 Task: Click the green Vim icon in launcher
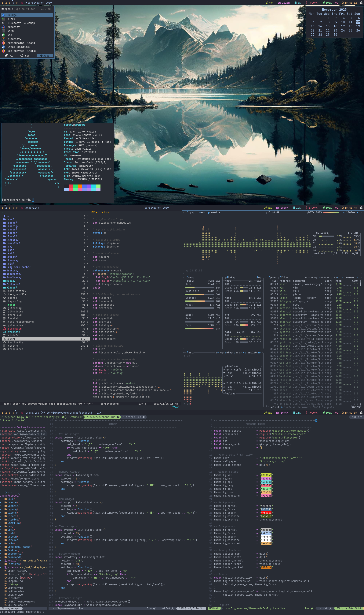click(x=3, y=35)
